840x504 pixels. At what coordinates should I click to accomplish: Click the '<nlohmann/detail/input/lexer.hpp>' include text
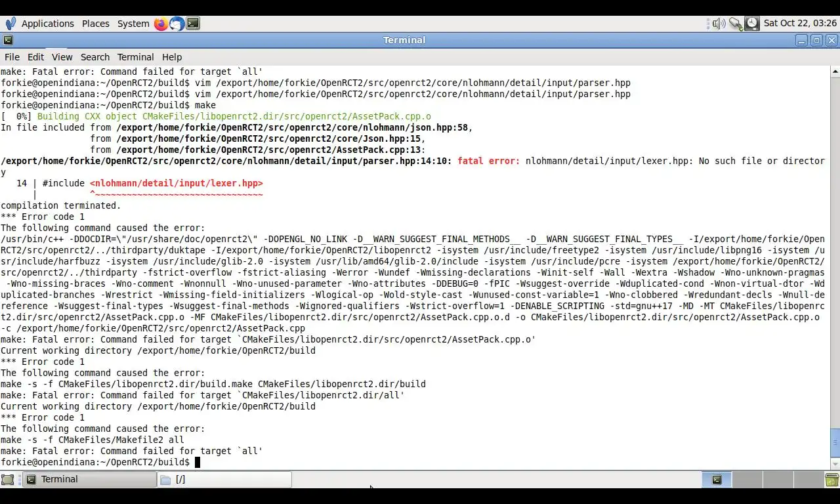click(176, 183)
